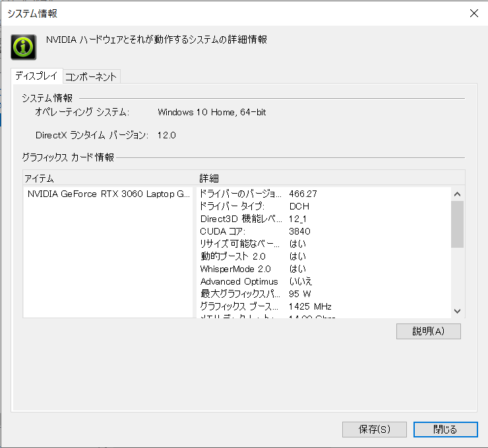Click the DirectX ランタイム バージョン label
Viewport: 488px width, 448px height.
[92, 135]
